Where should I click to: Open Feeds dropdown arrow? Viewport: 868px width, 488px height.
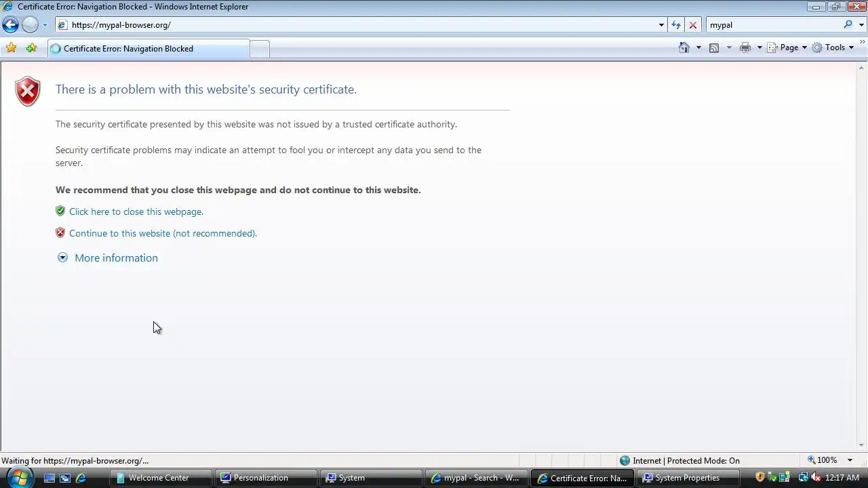pos(729,47)
